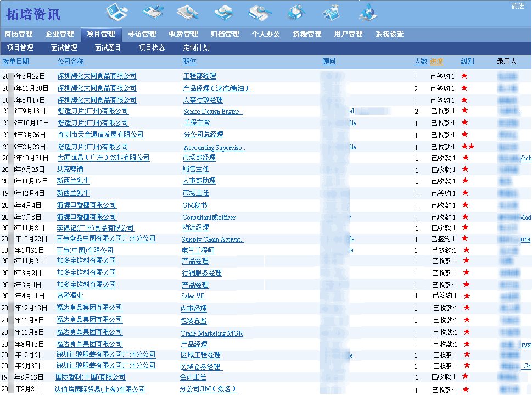Click the 前进 button at the top
Image resolution: width=532 pixels, height=395 pixels.
[x=518, y=6]
